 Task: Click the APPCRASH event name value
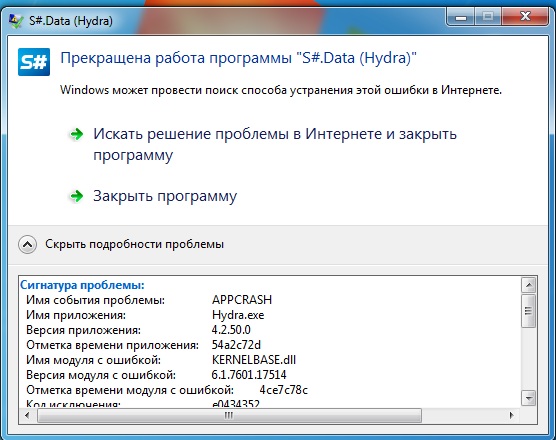(x=242, y=300)
